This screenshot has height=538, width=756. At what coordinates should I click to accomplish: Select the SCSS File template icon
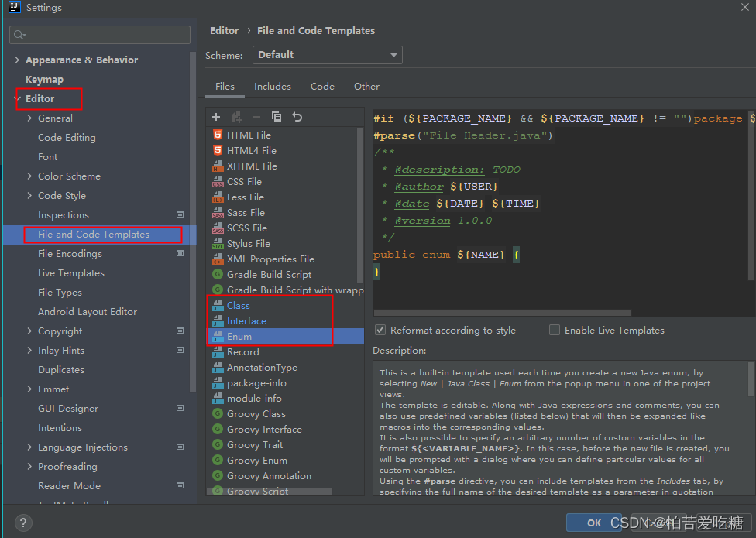tap(218, 228)
